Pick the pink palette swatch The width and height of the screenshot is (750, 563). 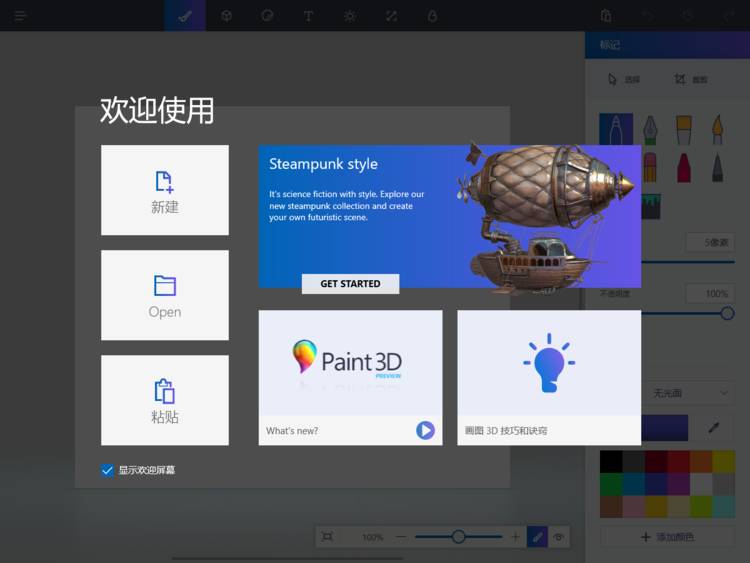(x=633, y=507)
